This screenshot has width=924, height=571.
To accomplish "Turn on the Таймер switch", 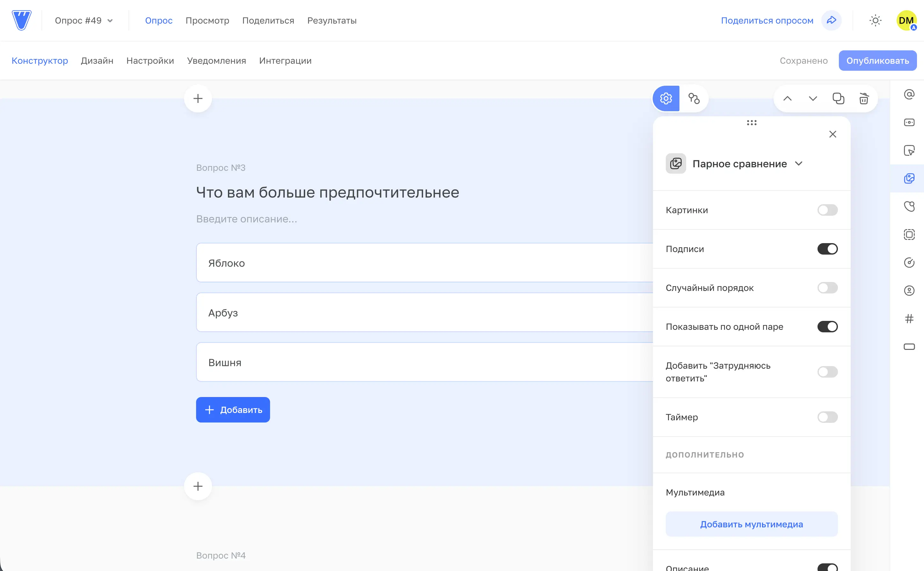I will (828, 417).
